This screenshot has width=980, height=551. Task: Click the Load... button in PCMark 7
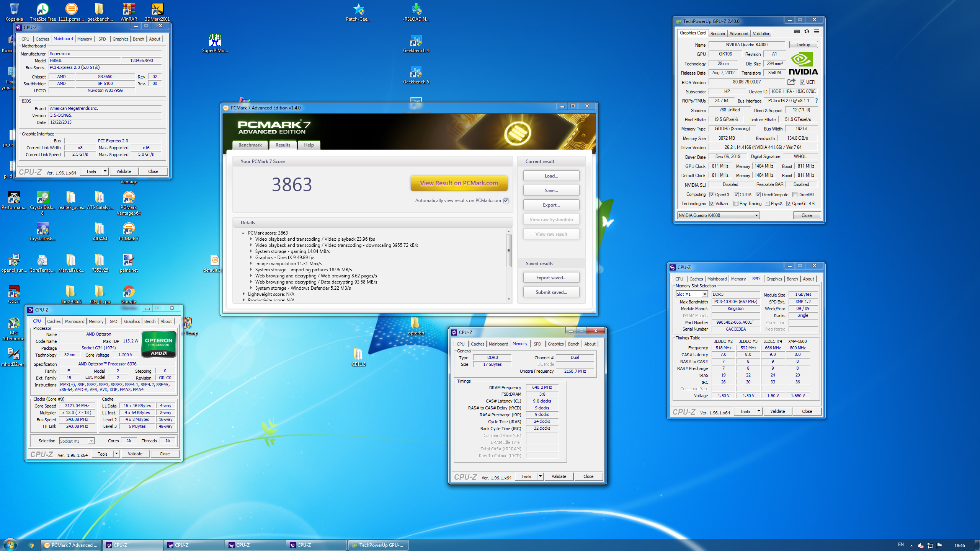551,176
